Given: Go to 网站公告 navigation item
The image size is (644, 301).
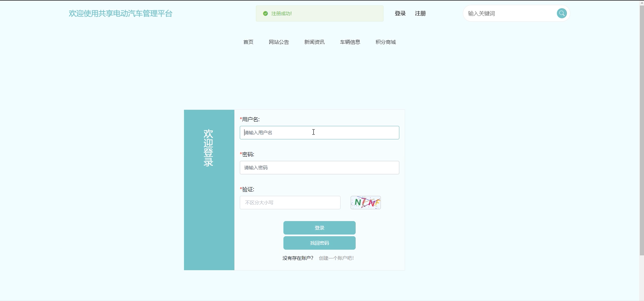Looking at the screenshot, I should [279, 42].
